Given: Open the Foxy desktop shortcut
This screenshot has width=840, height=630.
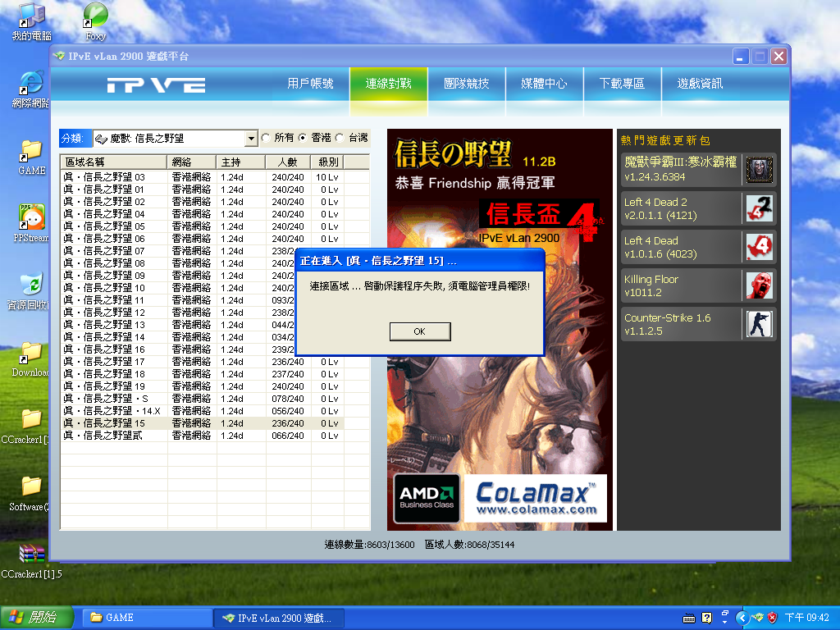Looking at the screenshot, I should click(96, 16).
